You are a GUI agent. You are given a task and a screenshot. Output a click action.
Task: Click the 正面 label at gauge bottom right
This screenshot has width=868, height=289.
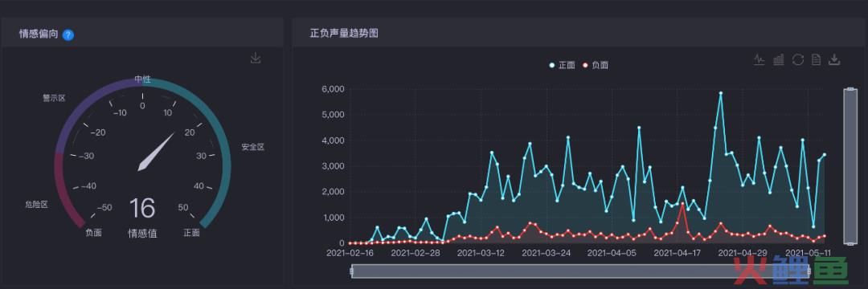[x=191, y=233]
